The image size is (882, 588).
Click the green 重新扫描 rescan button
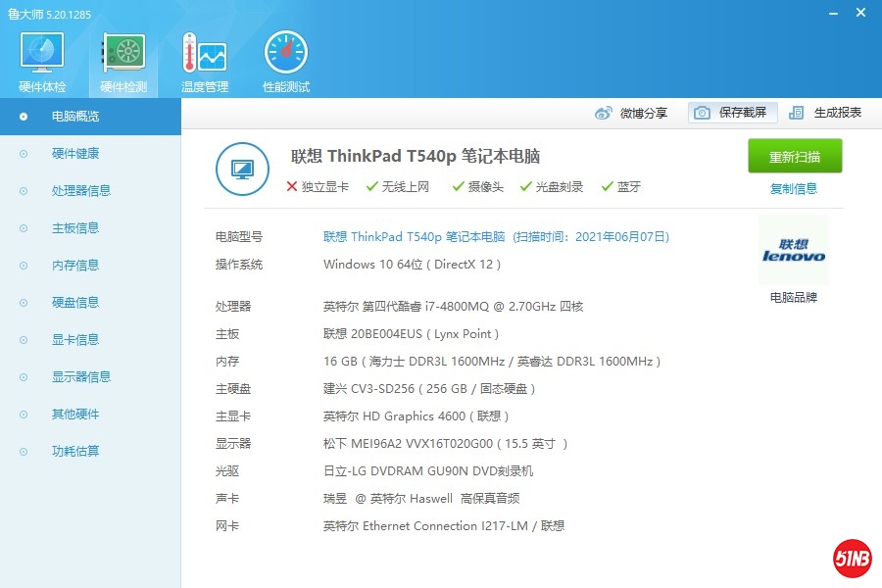[795, 157]
